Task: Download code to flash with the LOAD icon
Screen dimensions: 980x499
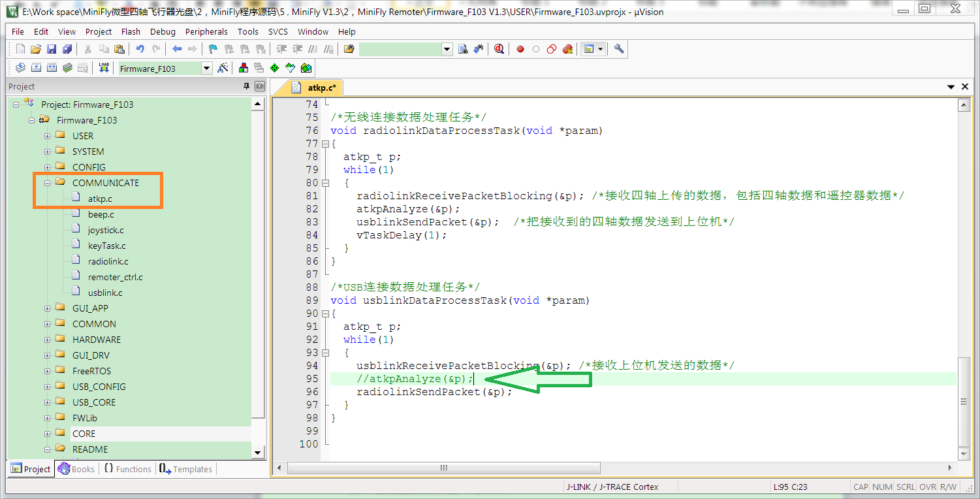Action: coord(104,68)
